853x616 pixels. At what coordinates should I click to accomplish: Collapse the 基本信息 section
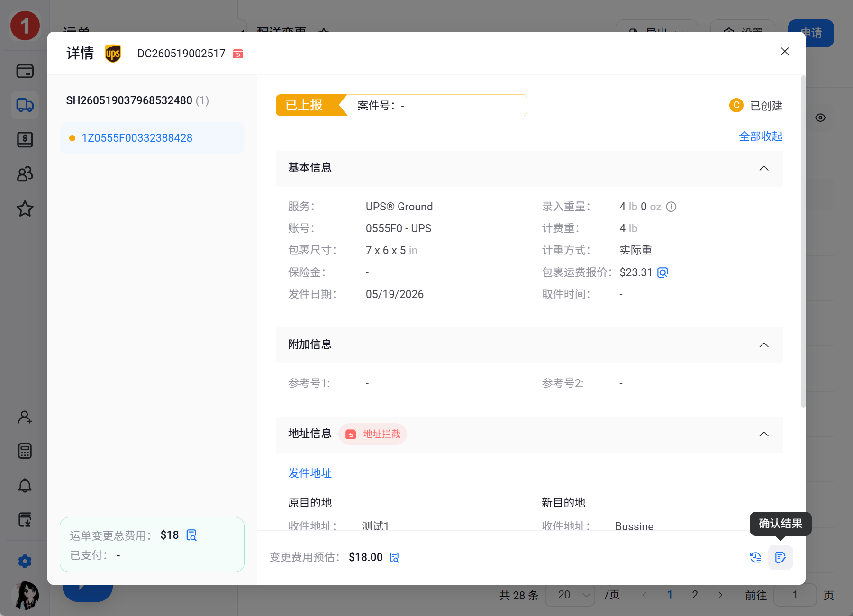tap(764, 168)
